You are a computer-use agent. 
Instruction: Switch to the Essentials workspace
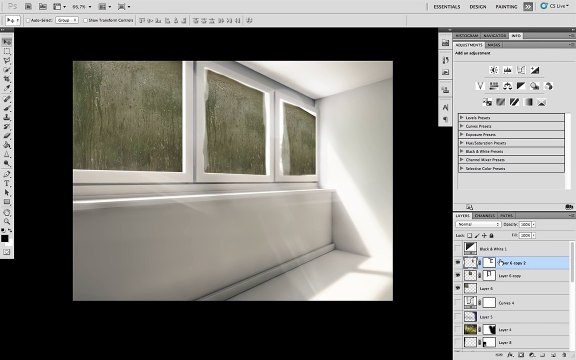tap(447, 7)
